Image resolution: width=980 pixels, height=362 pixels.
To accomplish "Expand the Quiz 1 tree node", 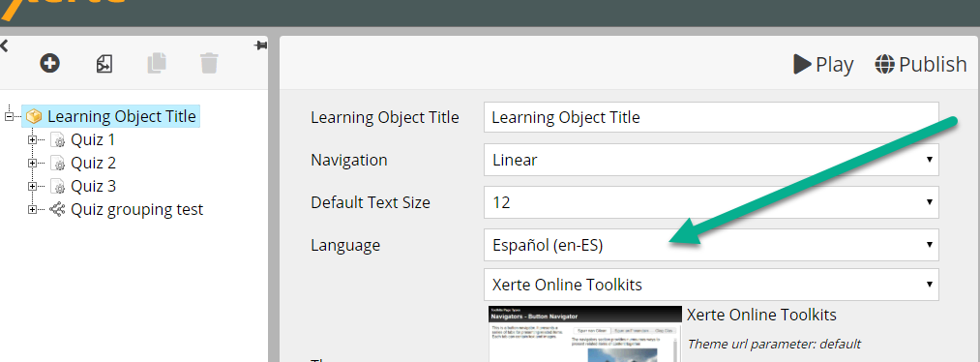I will click(x=33, y=139).
